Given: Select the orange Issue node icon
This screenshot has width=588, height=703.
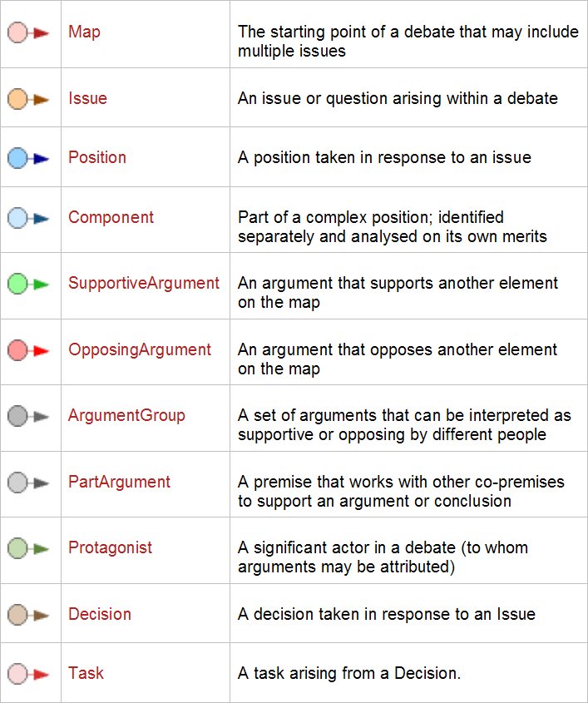Looking at the screenshot, I should 28,99.
